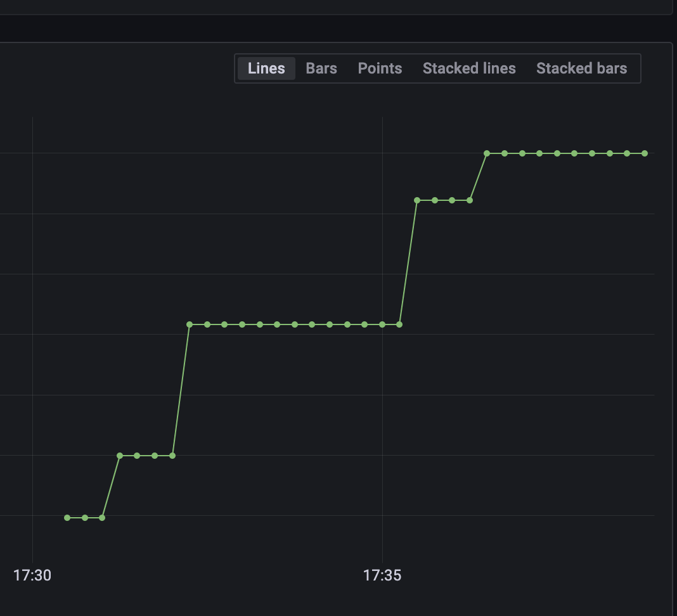The height and width of the screenshot is (616, 677).
Task: Click the last data point on the graph
Action: 645,153
